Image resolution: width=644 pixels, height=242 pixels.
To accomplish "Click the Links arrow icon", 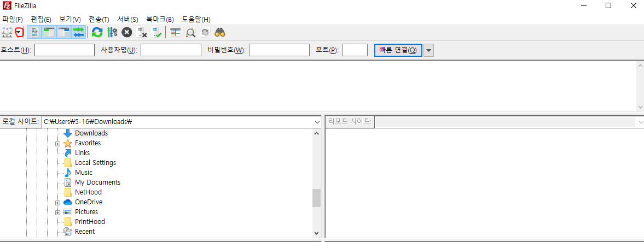I will point(68,153).
